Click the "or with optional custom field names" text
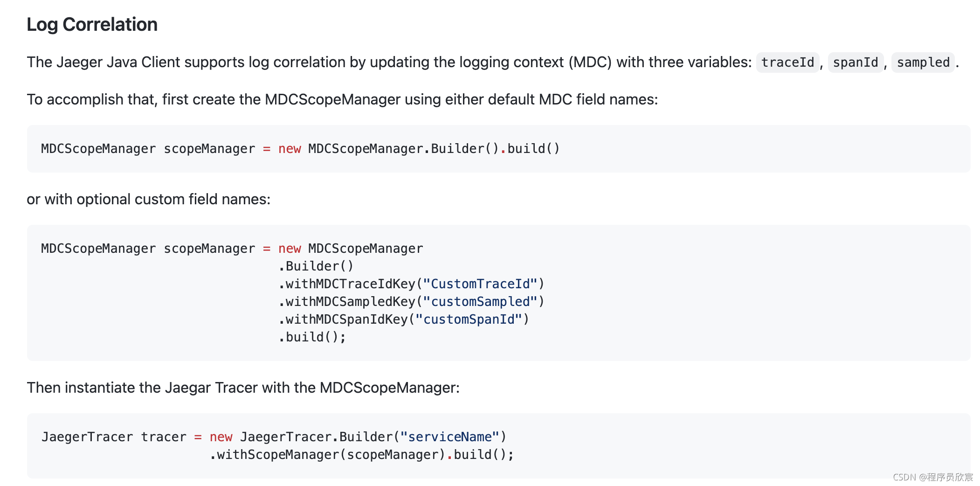980x486 pixels. (148, 199)
